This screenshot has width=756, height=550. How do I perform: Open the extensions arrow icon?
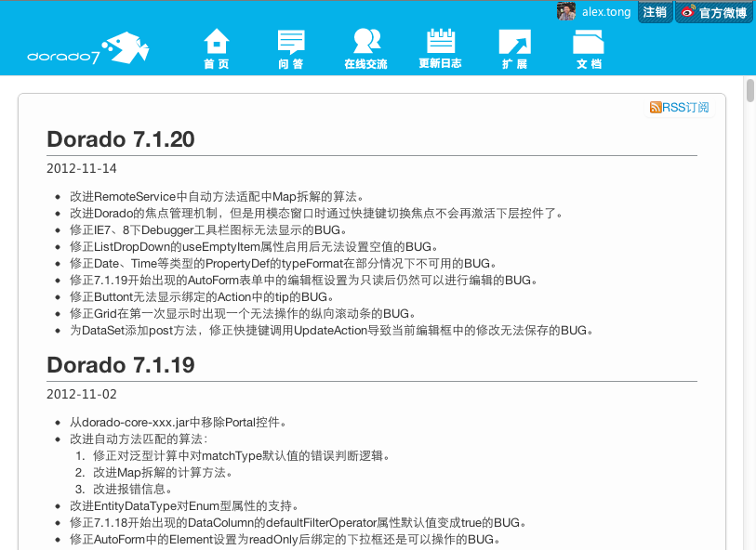[x=514, y=42]
